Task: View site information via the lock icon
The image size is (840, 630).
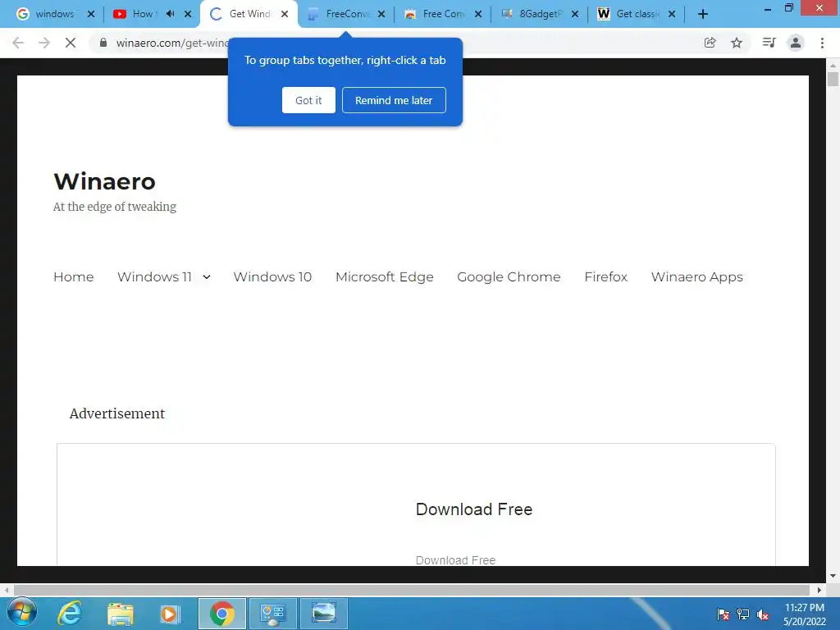Action: tap(103, 43)
